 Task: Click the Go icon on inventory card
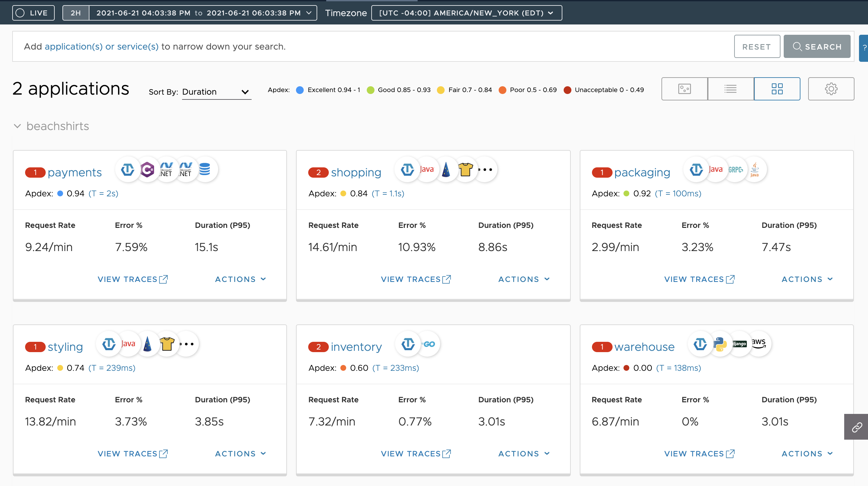[x=429, y=344]
